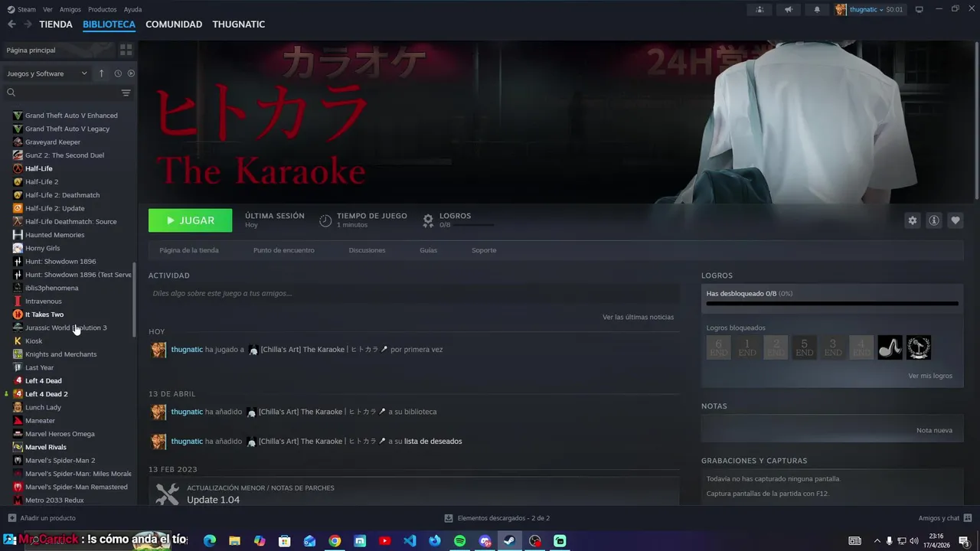Image resolution: width=980 pixels, height=551 pixels.
Task: Switch to Big Picture mode icon
Action: click(920, 9)
